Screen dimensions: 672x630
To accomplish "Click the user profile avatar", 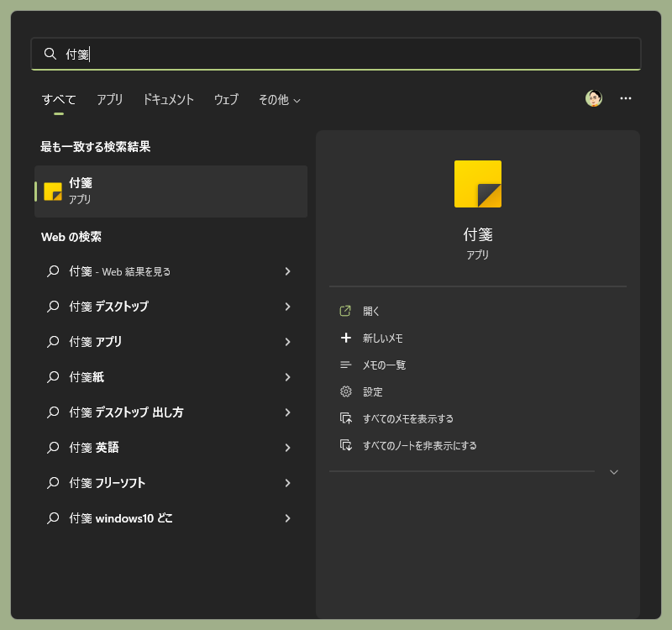I will [594, 98].
